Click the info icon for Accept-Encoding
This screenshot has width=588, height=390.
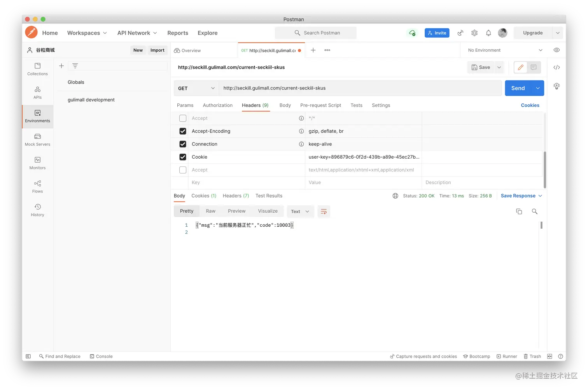(301, 131)
